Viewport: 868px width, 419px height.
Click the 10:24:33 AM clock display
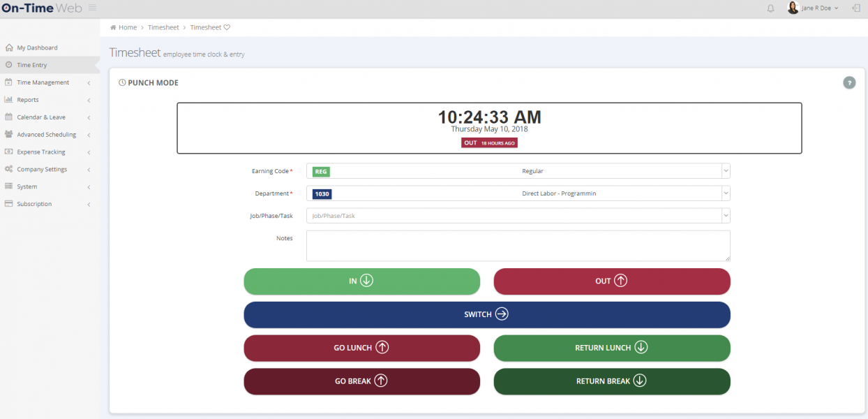click(x=489, y=117)
